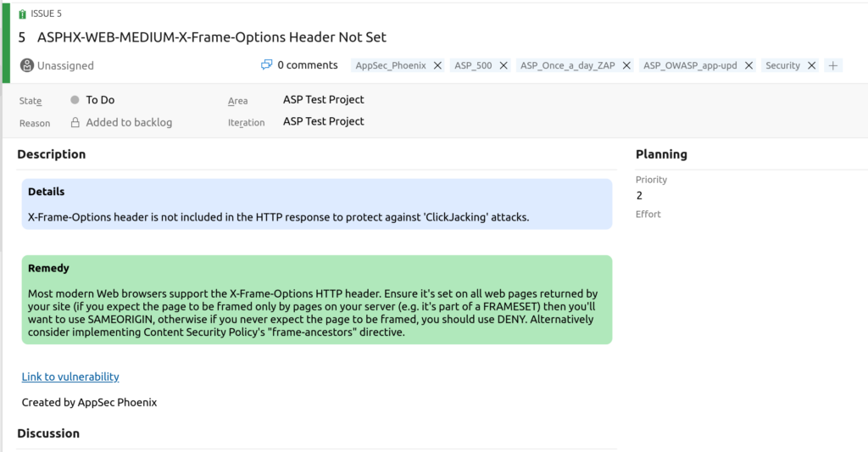This screenshot has height=452, width=868.
Task: Click the Reason lock icon
Action: [x=75, y=122]
